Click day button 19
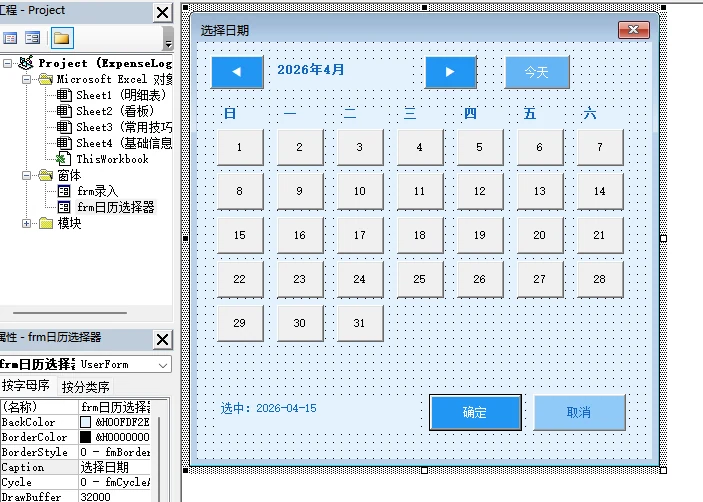Viewport: 703px width, 502px height. coord(480,235)
